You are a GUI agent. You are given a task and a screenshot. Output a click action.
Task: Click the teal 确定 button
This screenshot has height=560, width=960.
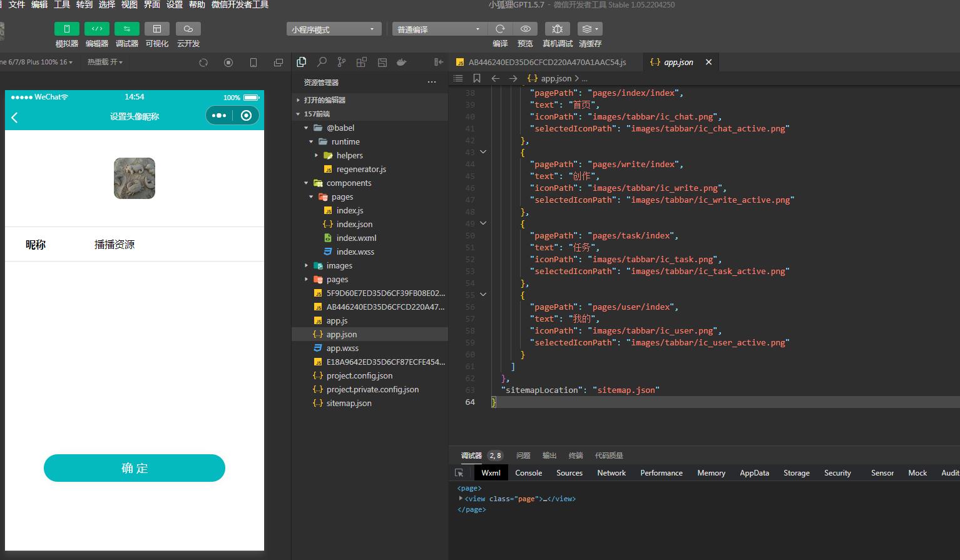[135, 468]
